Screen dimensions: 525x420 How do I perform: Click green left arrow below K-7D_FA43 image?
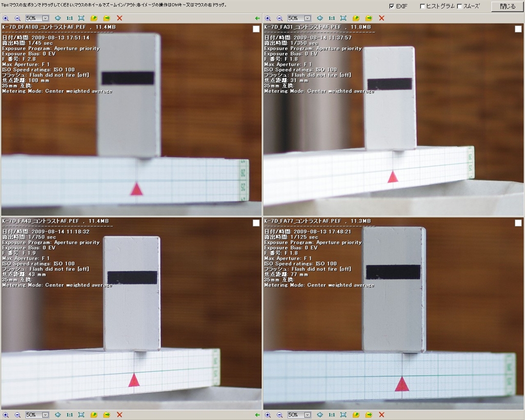(x=257, y=415)
